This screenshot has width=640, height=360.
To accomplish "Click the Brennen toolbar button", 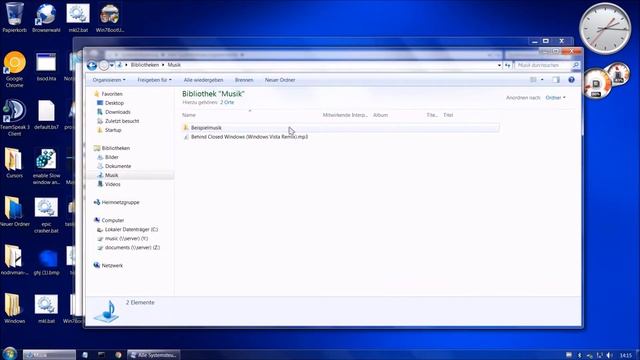I will (x=244, y=80).
